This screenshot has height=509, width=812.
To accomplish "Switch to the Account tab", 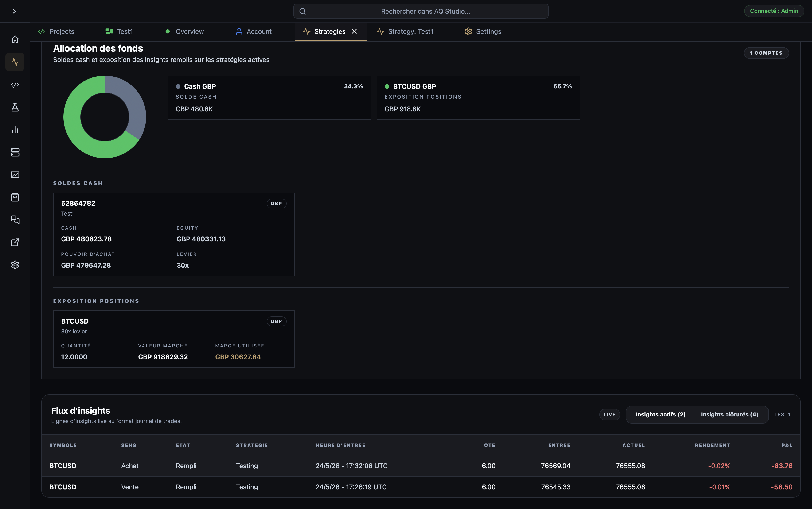I will [x=253, y=31].
